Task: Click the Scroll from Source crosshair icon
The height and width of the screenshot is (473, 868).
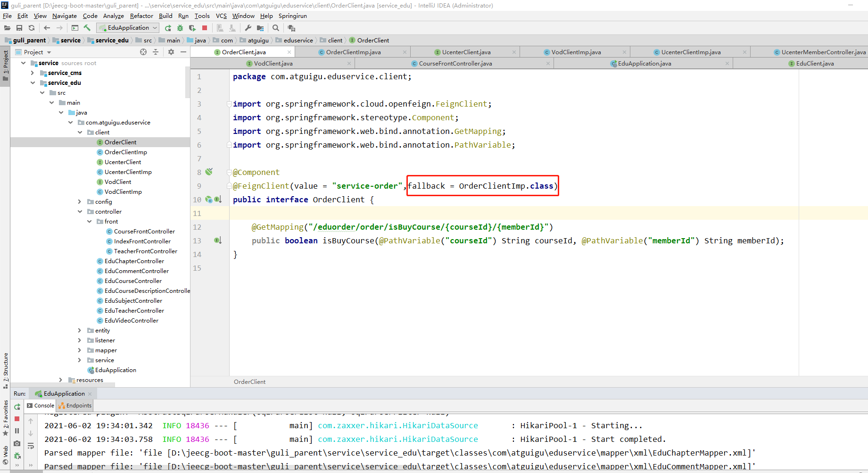Action: click(x=143, y=52)
